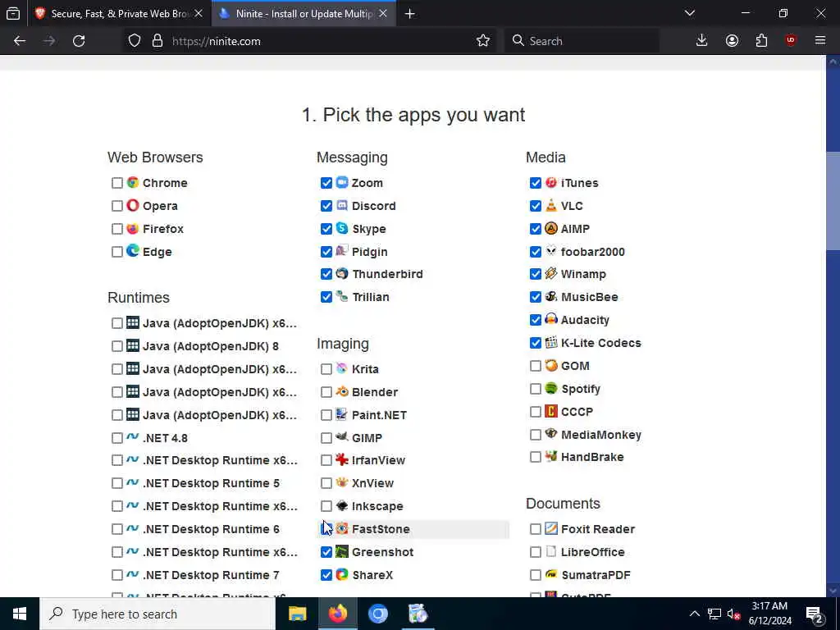Image resolution: width=840 pixels, height=630 pixels.
Task: Open Firefox downloads panel icon
Action: click(x=702, y=41)
